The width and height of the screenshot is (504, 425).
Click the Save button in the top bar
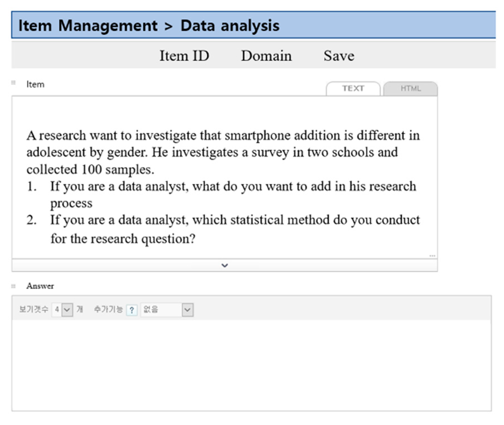pos(339,56)
